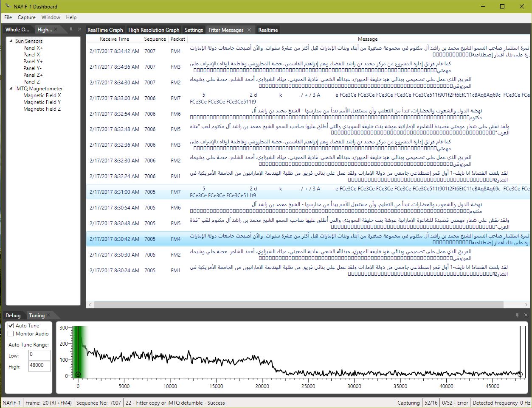This screenshot has width=532, height=408.
Task: Click the NAYIF-1 Dashboard title bar icon
Action: coord(7,6)
